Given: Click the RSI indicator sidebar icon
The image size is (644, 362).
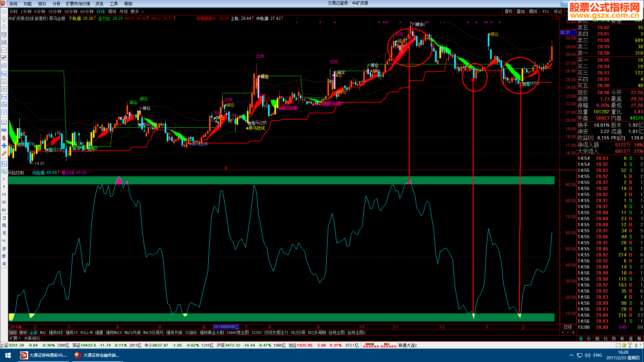Looking at the screenshot, I should point(4,130).
